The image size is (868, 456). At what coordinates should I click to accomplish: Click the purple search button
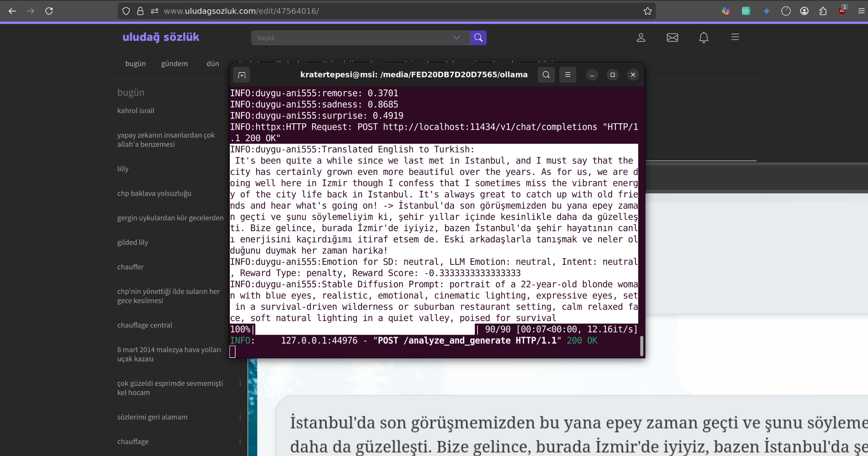[x=478, y=38]
